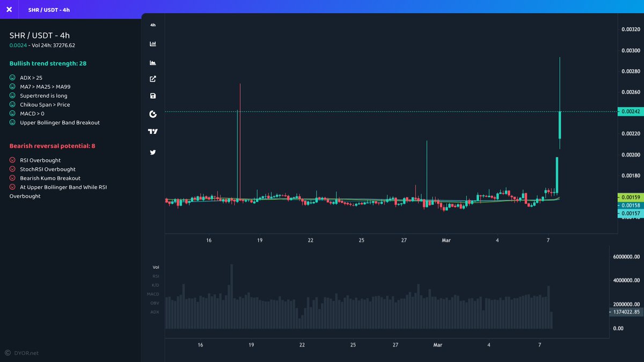Viewport: 644px width, 362px height.
Task: Select the SHR / USDT - 4h tab
Action: [x=49, y=10]
